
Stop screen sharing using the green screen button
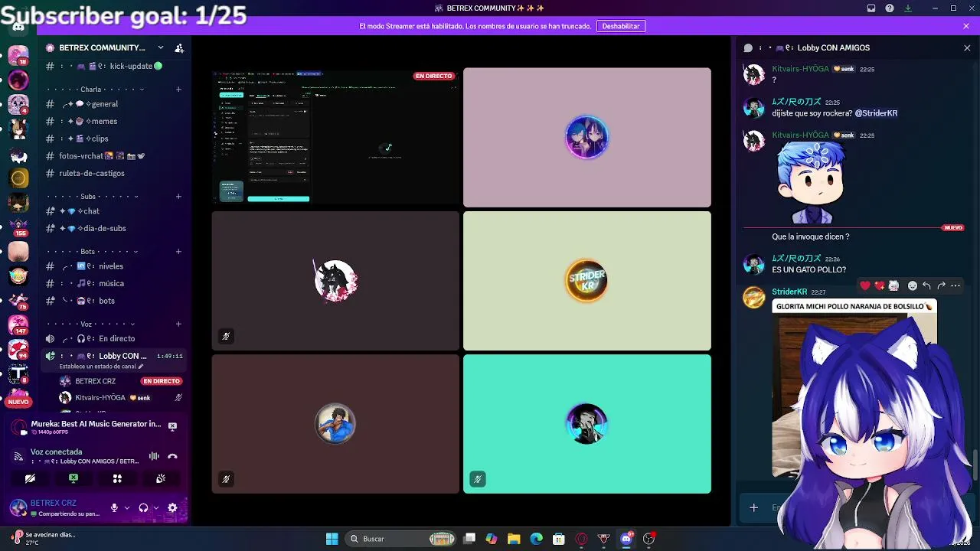pos(73,478)
